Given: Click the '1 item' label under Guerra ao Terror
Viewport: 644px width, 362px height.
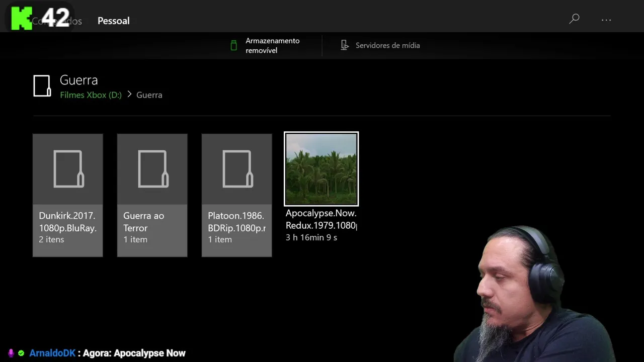Looking at the screenshot, I should tap(135, 239).
